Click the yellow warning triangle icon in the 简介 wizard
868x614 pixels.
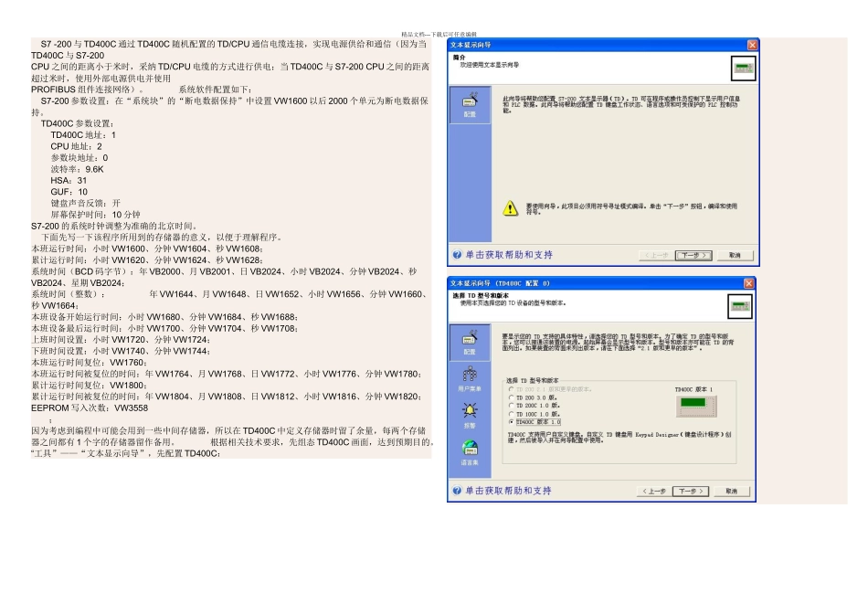click(510, 208)
